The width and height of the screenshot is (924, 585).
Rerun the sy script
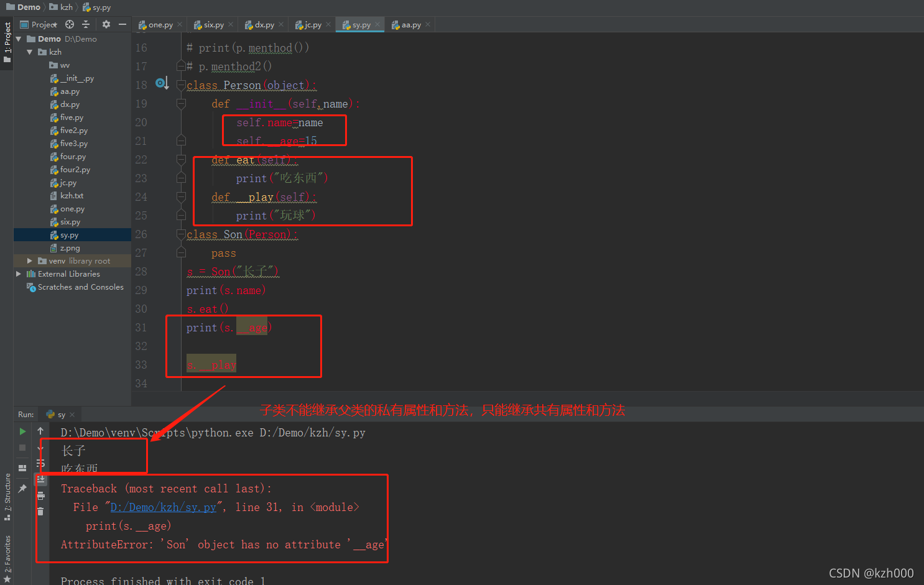pos(22,431)
